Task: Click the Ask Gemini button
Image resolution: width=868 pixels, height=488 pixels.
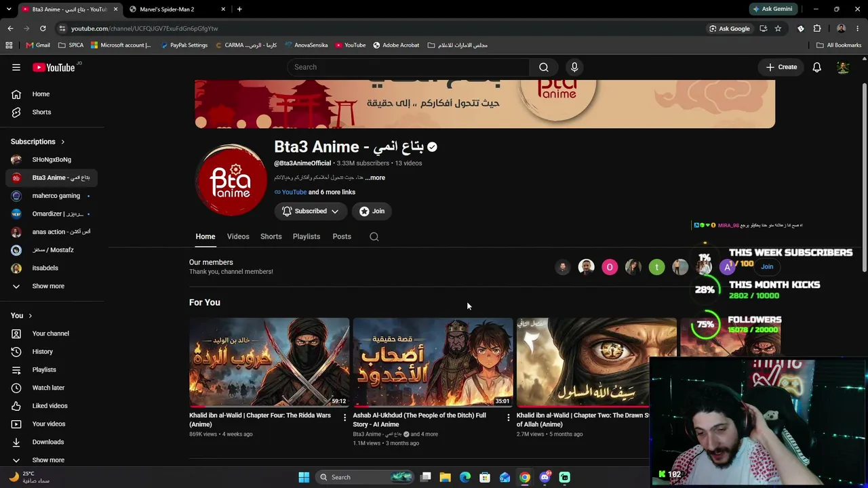Action: (x=772, y=9)
